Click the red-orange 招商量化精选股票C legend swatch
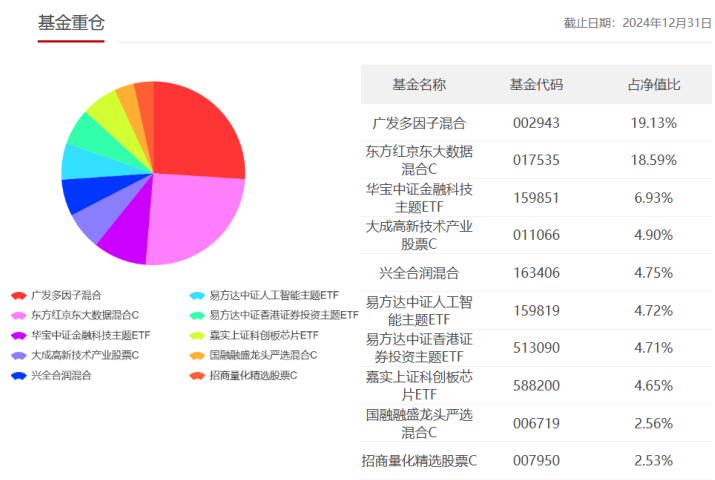Viewport: 715px width, 480px height. pos(197,376)
